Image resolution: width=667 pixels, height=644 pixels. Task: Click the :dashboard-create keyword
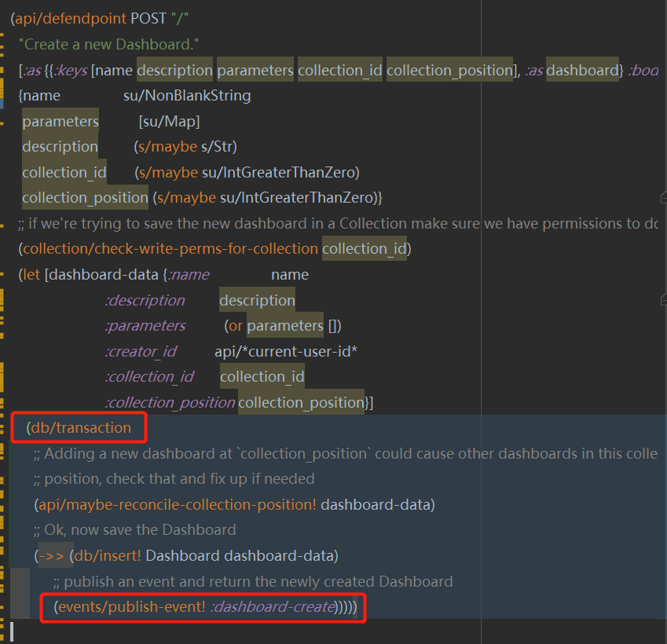point(273,607)
